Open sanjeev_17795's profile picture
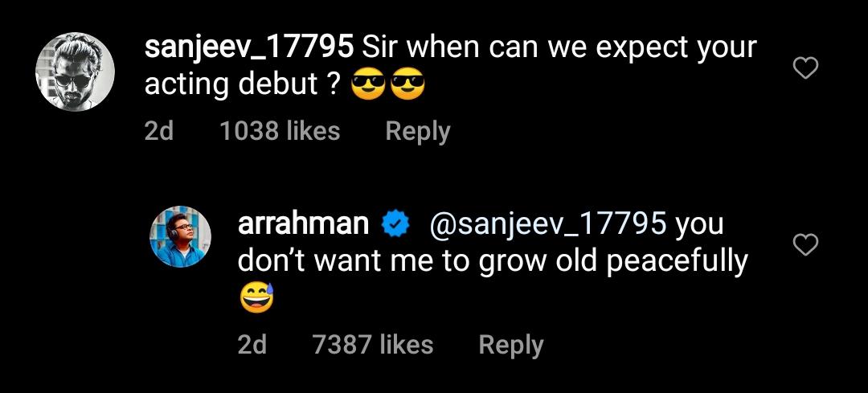The height and width of the screenshot is (393, 868). [75, 72]
